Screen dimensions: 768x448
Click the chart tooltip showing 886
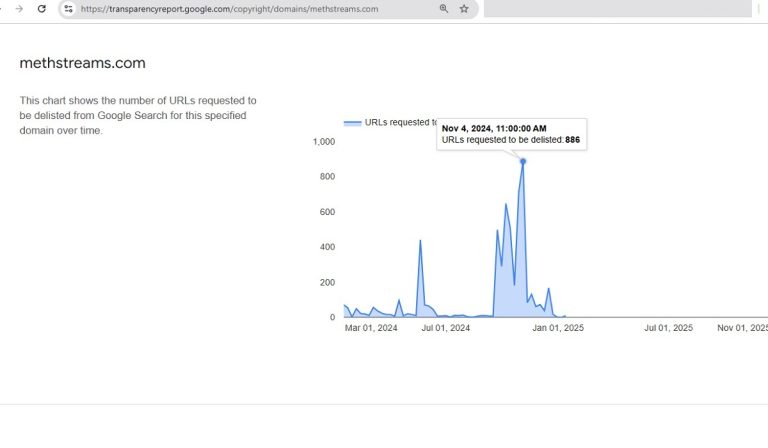(511, 134)
